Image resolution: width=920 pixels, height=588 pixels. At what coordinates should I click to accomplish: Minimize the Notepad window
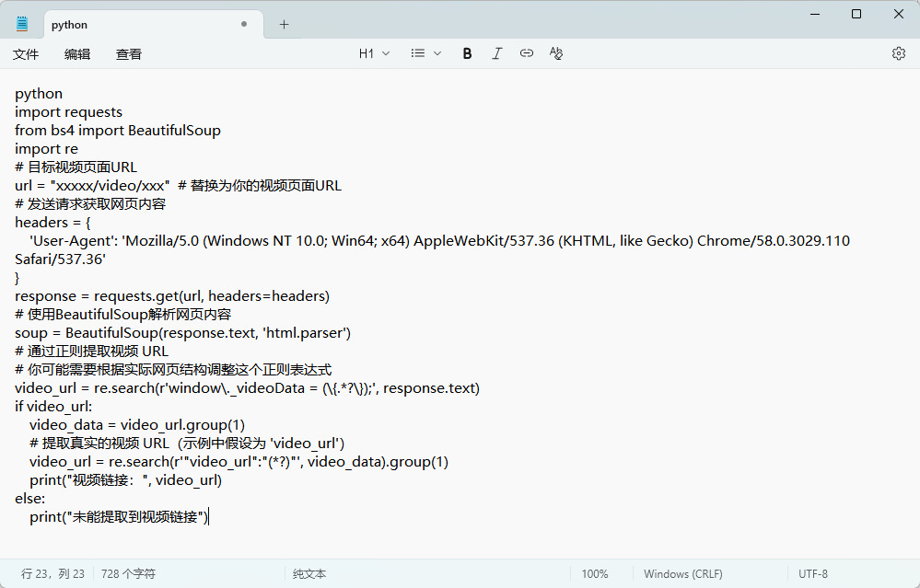814,14
